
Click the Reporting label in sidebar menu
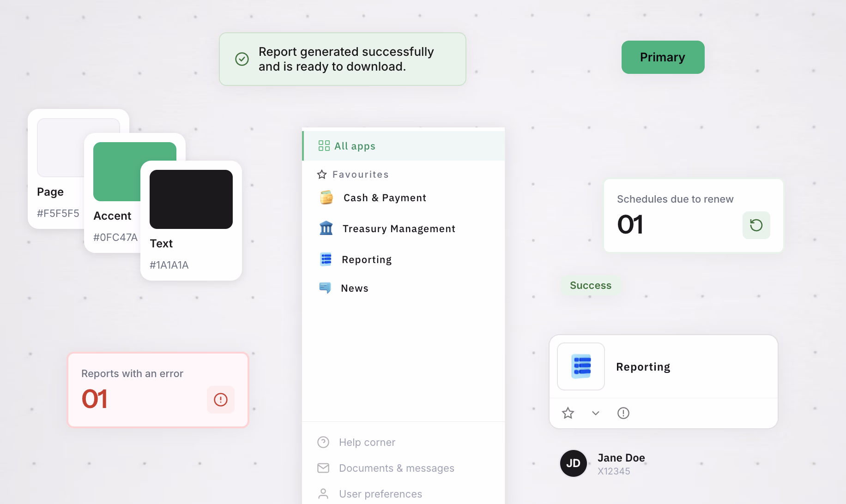click(x=367, y=260)
